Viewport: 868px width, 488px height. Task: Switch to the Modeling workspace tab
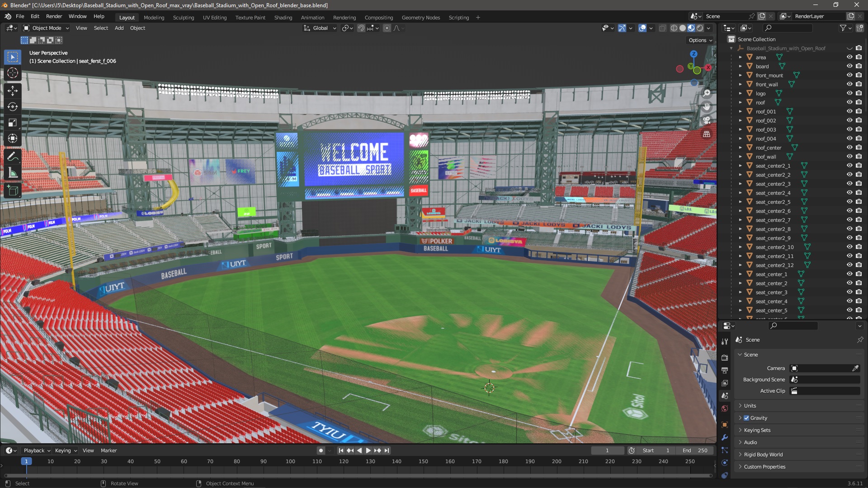tap(154, 18)
